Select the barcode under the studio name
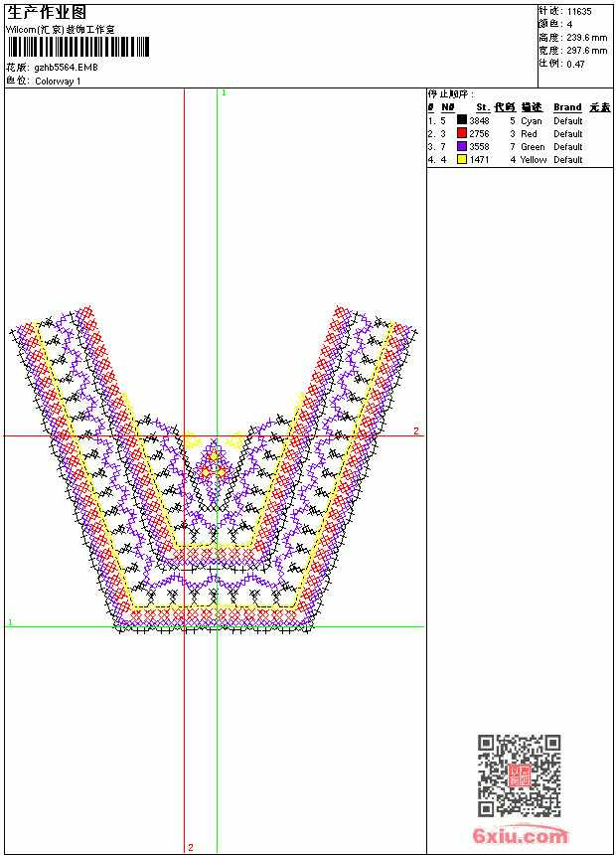Viewport: 616px width, 855px height. [x=77, y=48]
